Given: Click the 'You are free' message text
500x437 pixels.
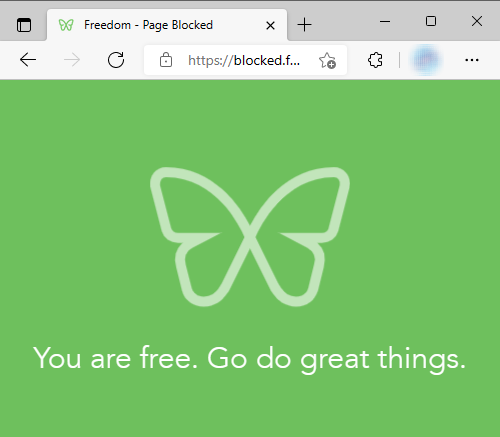Looking at the screenshot, I should pos(249,359).
